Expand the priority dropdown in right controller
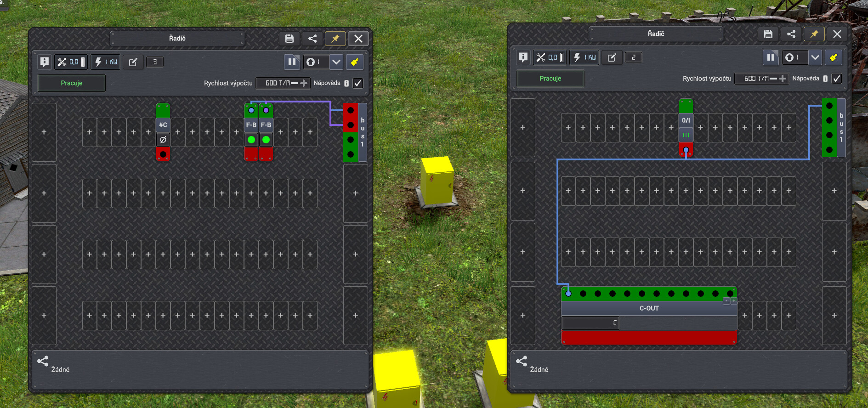This screenshot has width=868, height=408. (815, 57)
